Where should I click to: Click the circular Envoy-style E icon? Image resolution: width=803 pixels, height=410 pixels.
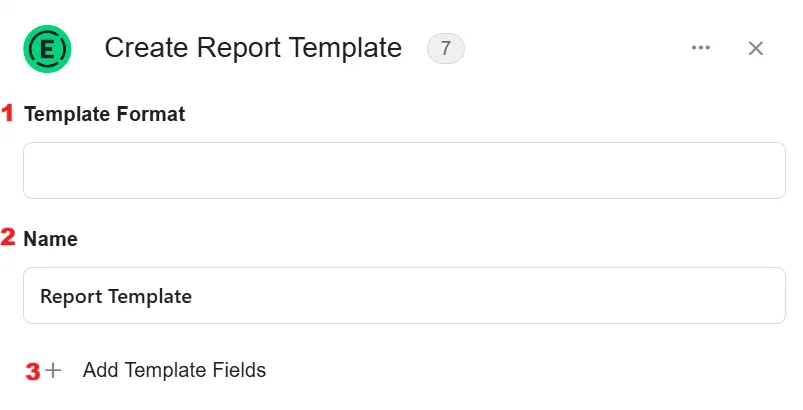pos(47,49)
